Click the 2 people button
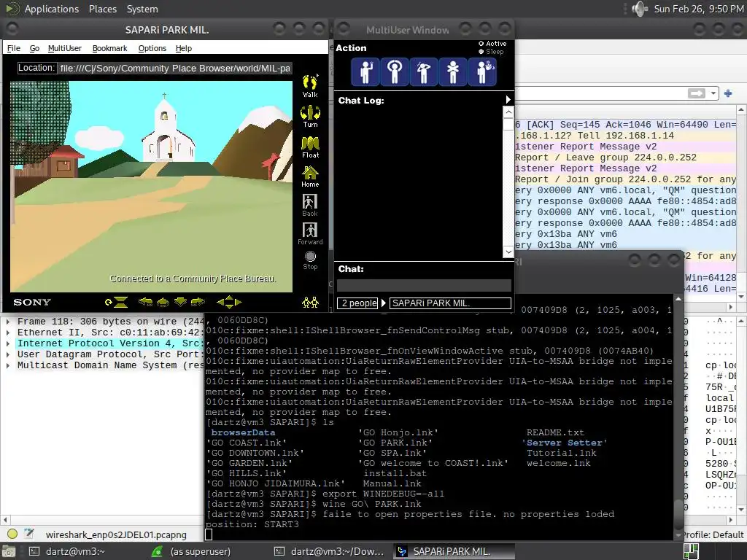 357,303
